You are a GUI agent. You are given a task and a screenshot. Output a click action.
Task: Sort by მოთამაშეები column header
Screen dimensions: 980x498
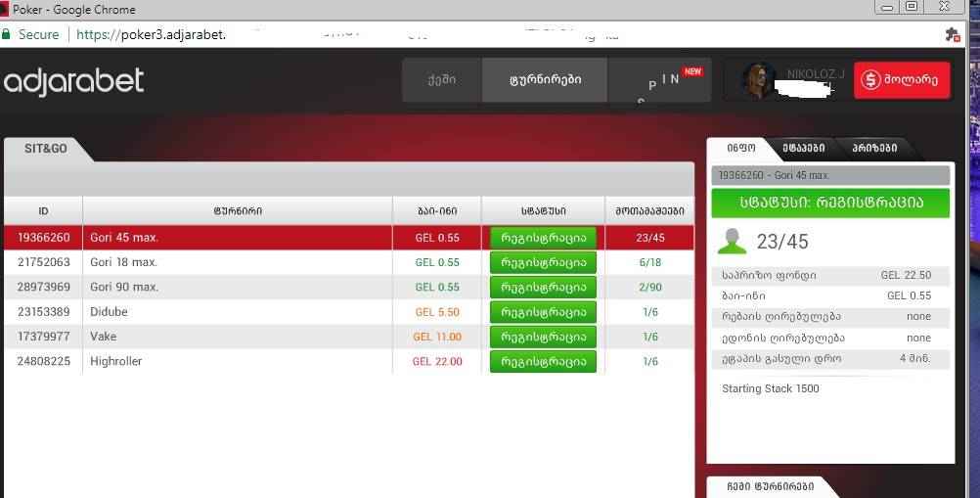650,211
